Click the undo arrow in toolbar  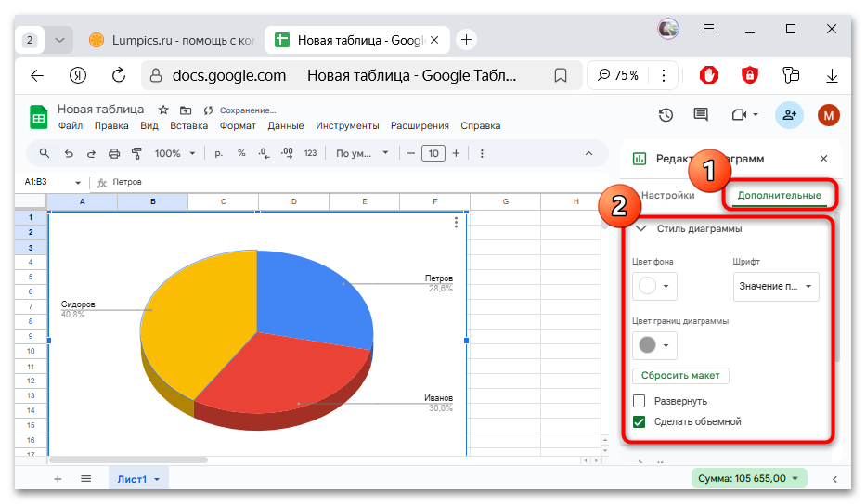(x=68, y=153)
